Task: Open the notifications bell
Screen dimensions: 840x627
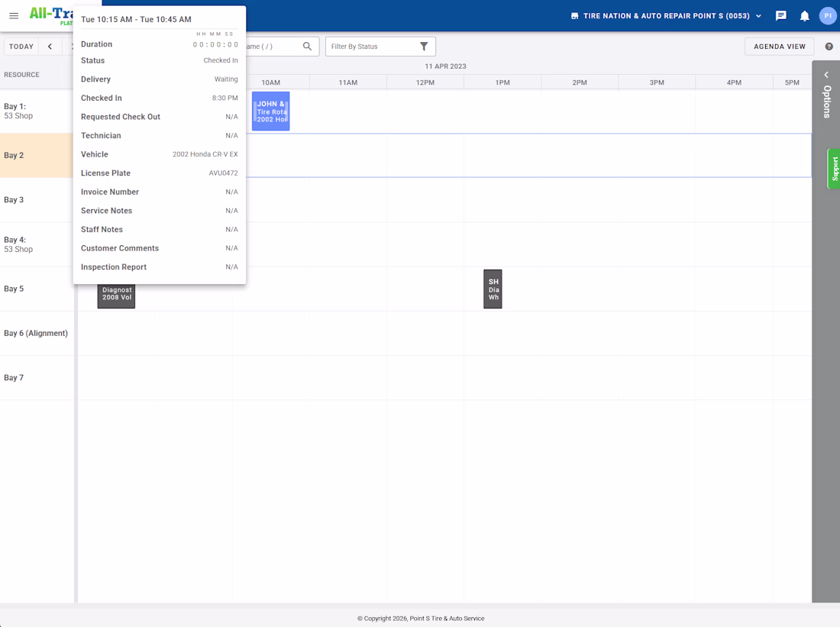Action: [805, 16]
